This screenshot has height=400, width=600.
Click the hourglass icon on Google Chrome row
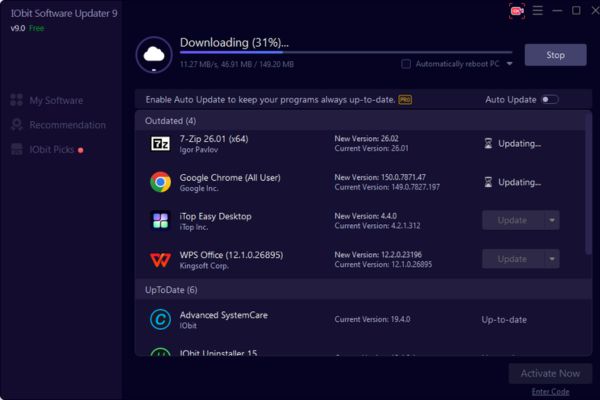(488, 182)
